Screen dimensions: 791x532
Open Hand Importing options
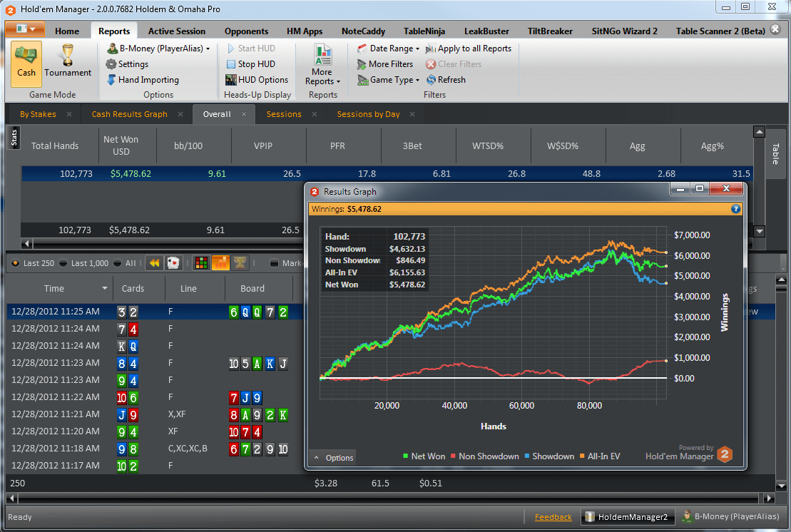(143, 80)
